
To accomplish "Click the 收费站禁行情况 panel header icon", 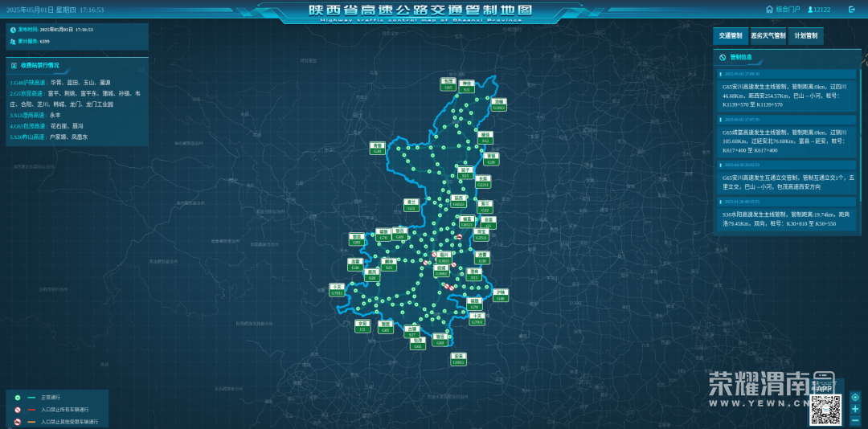I will 14,65.
